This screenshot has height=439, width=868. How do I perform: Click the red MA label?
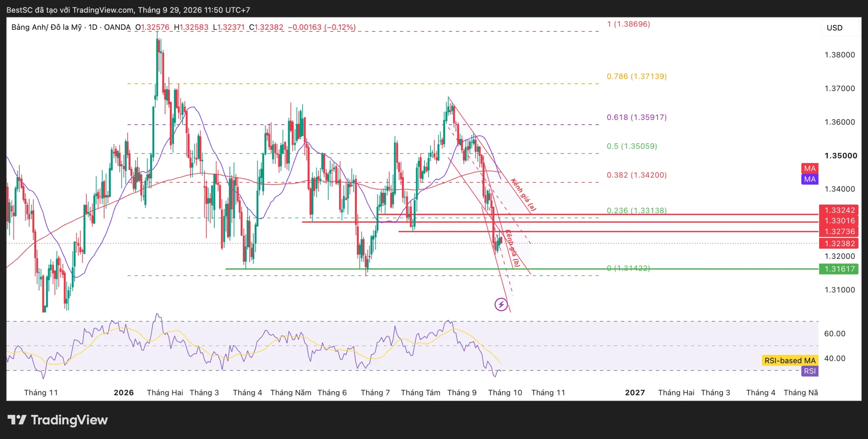pos(810,168)
